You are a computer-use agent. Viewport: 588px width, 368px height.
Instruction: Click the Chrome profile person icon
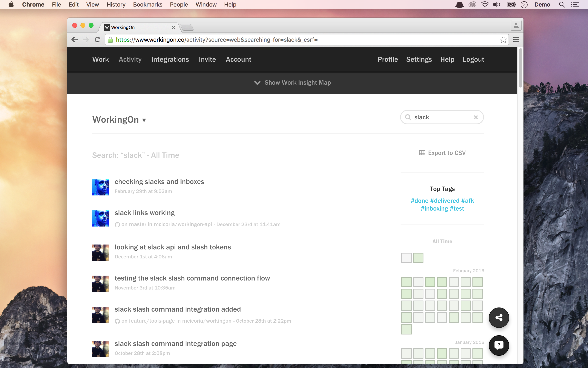coord(516,25)
